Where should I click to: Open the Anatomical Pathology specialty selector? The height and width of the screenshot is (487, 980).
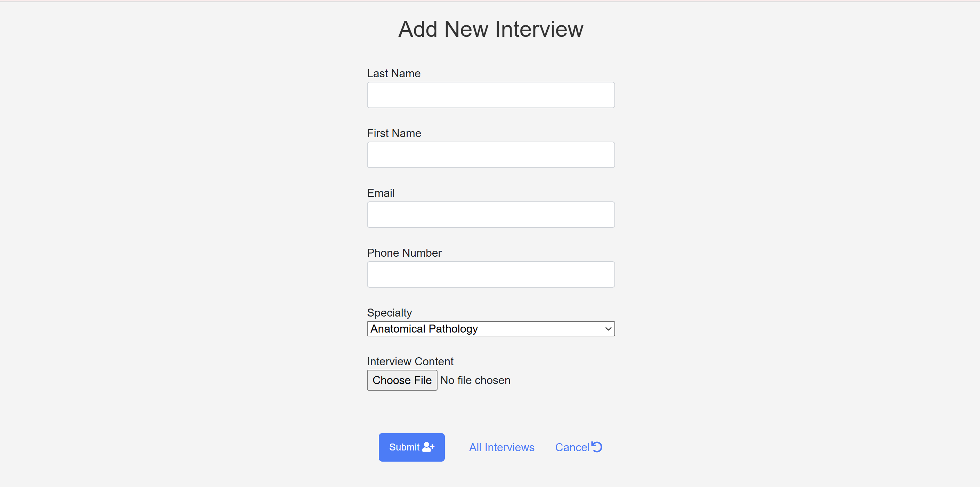point(491,329)
